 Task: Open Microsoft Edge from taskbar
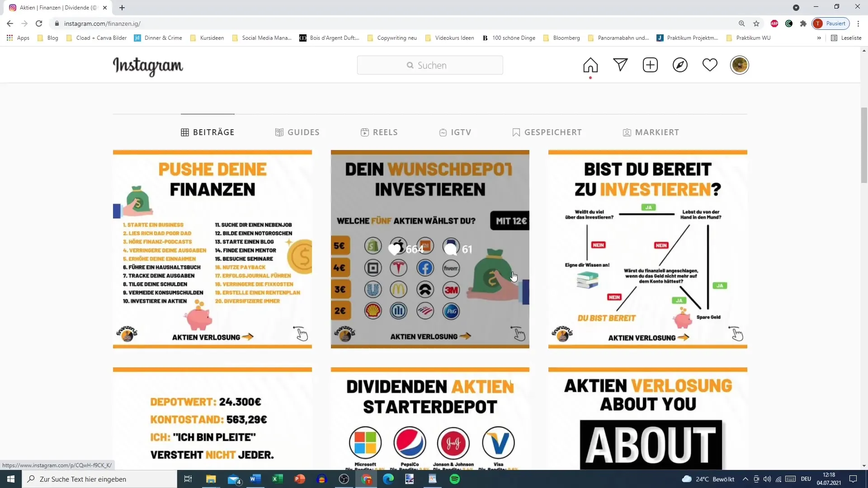(388, 479)
